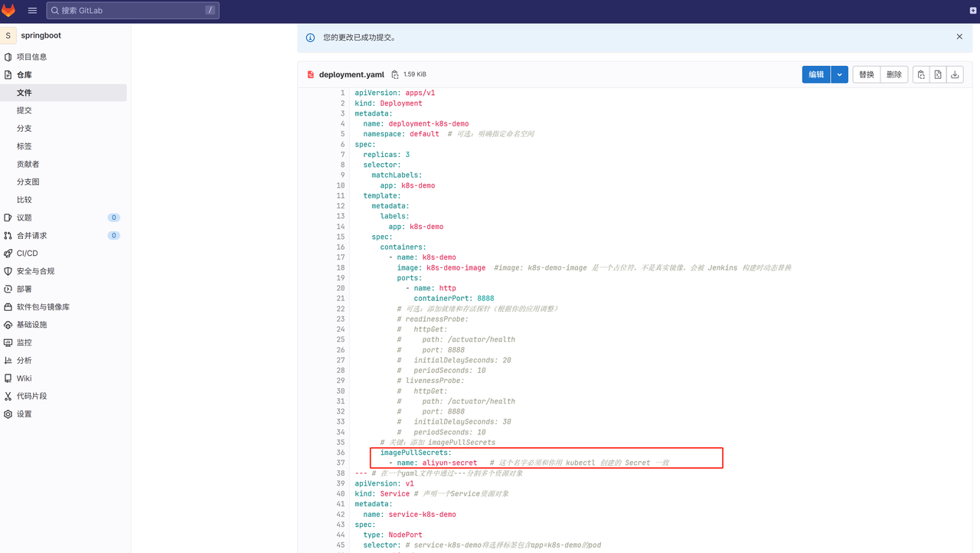Open 合并请求 merge requests page
The height and width of the screenshot is (553, 980).
(x=31, y=236)
